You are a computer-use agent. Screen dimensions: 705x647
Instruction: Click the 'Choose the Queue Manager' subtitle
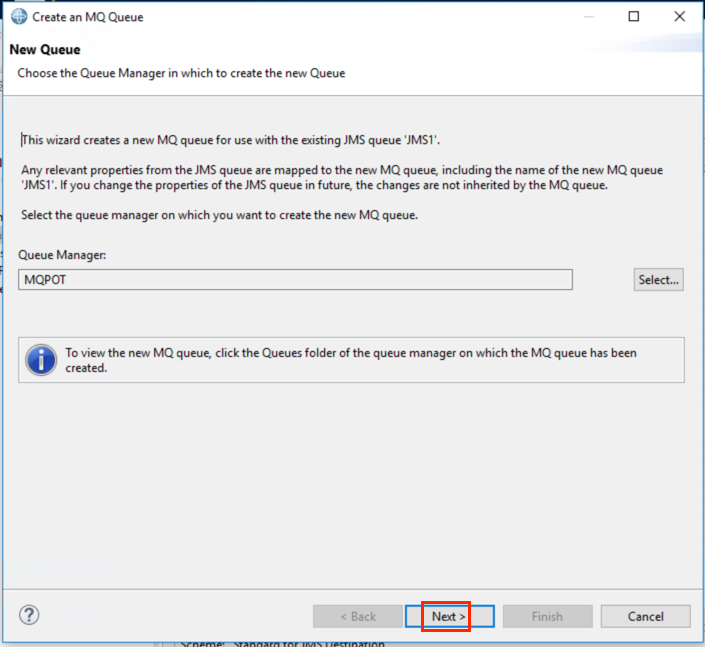181,73
